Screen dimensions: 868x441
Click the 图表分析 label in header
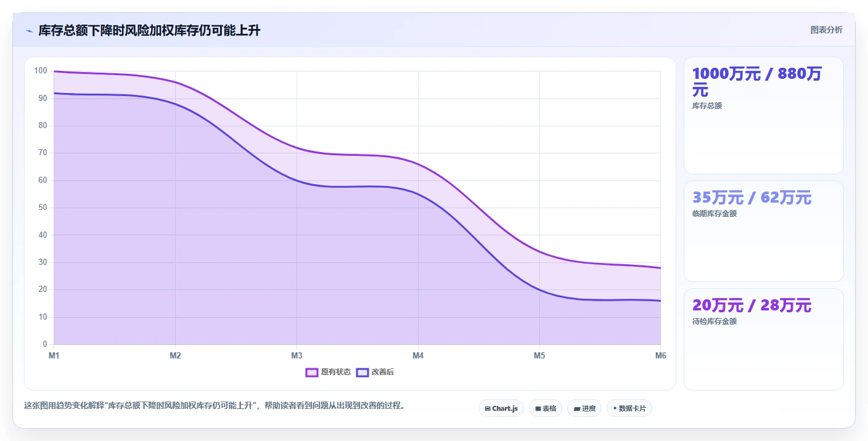826,30
